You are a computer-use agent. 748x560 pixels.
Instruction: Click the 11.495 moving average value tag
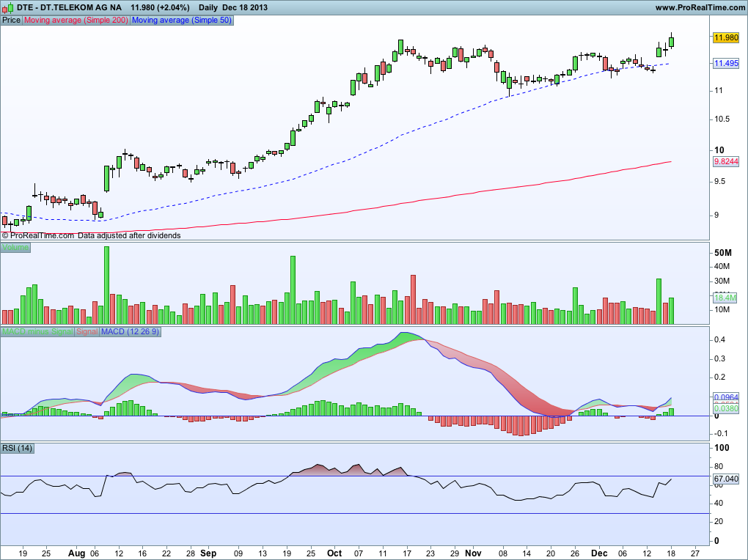(726, 64)
